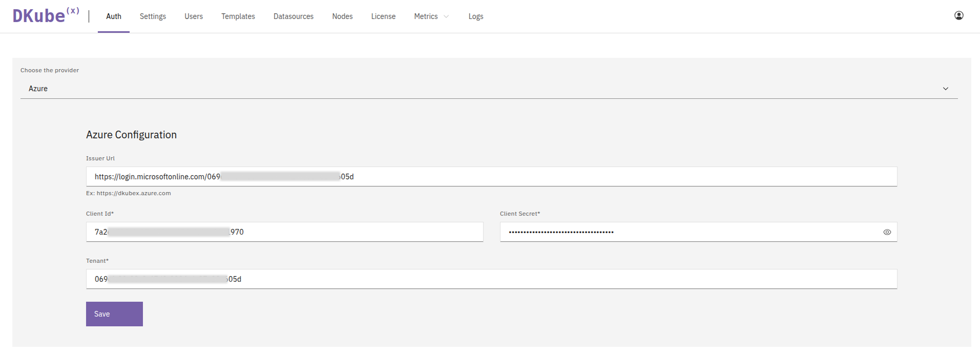The image size is (980, 355).
Task: Open the Nodes tab
Action: pos(342,16)
